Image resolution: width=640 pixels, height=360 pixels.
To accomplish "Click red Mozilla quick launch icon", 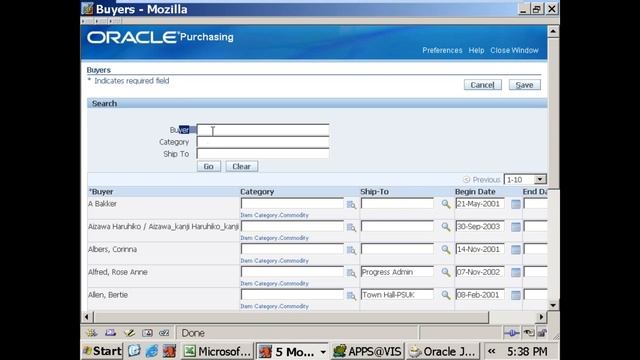I will pos(169,351).
